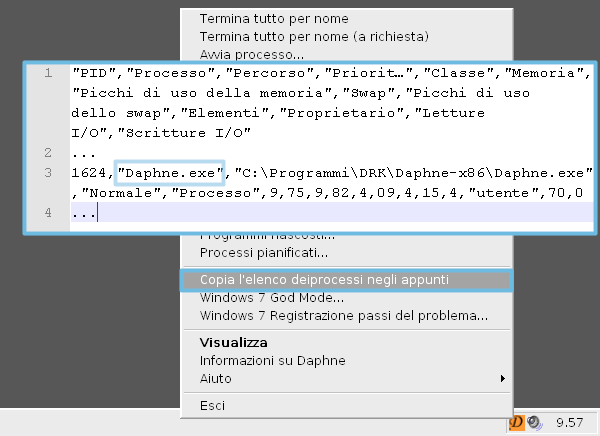Expand the Aiuto submenu
The width and height of the screenshot is (600, 436).
(346, 379)
